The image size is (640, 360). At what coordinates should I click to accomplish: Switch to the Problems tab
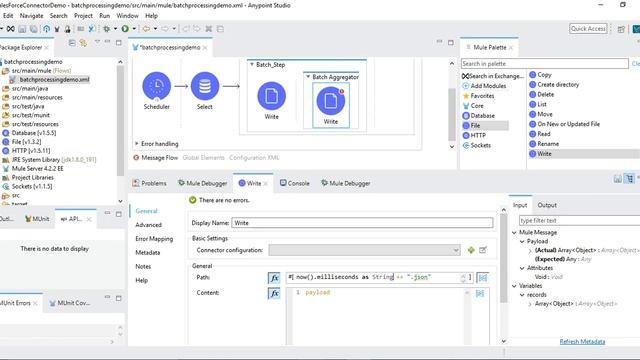pyautogui.click(x=149, y=183)
